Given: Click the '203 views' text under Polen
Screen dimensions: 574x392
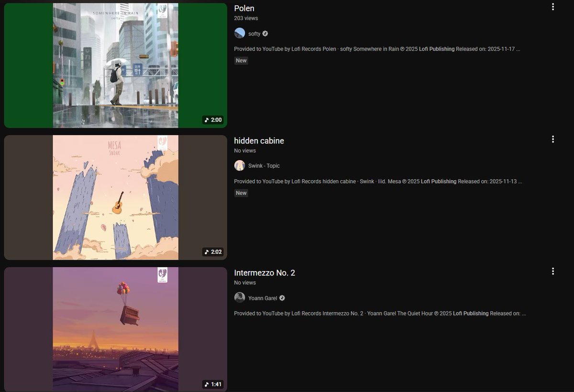Looking at the screenshot, I should 246,18.
